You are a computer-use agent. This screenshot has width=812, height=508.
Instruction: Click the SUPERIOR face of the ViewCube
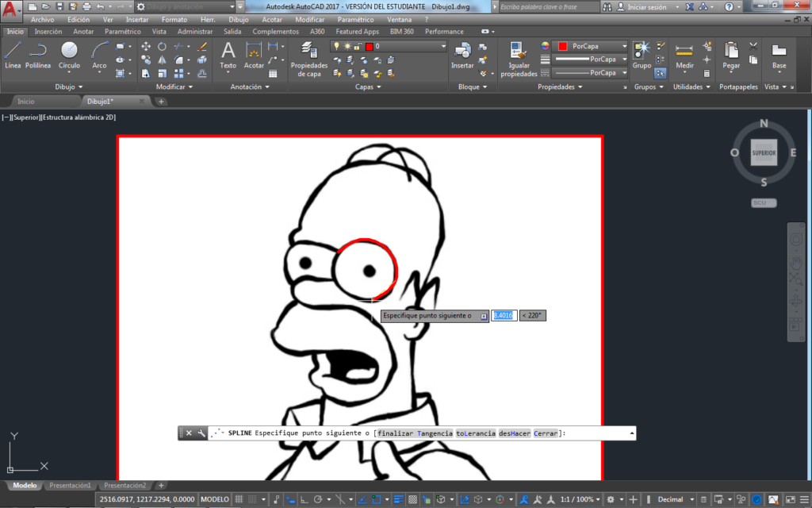pyautogui.click(x=764, y=153)
